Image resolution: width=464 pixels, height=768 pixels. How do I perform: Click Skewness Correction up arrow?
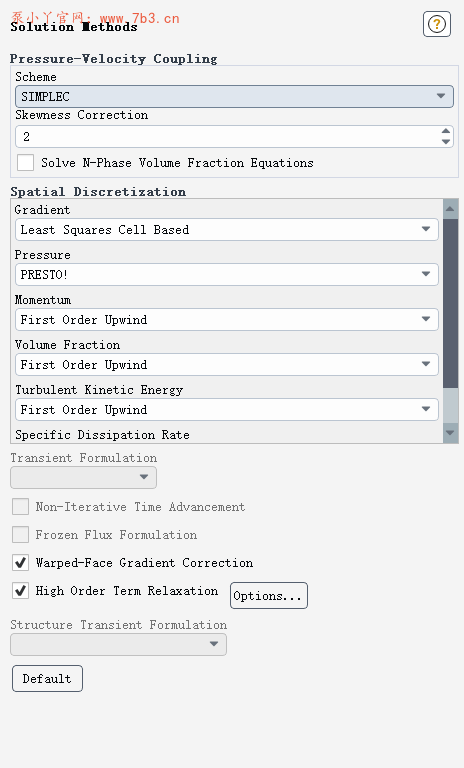445,131
